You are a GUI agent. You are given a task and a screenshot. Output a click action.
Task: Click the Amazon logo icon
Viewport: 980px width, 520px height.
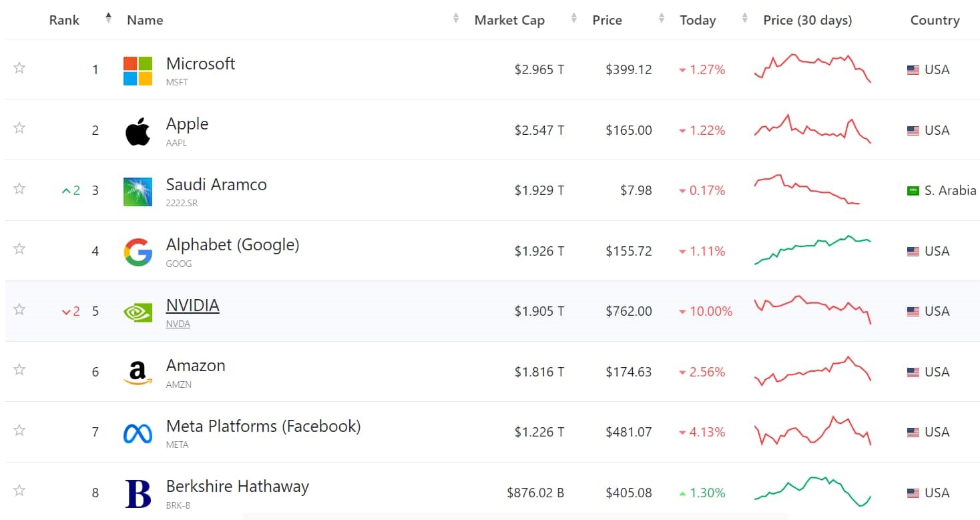[x=138, y=373]
